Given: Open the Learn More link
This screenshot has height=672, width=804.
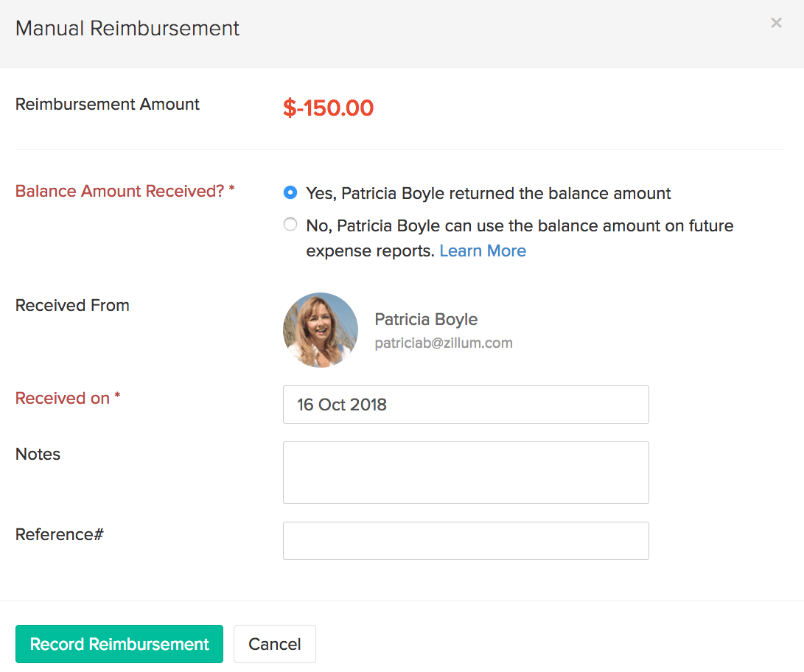Looking at the screenshot, I should [483, 251].
